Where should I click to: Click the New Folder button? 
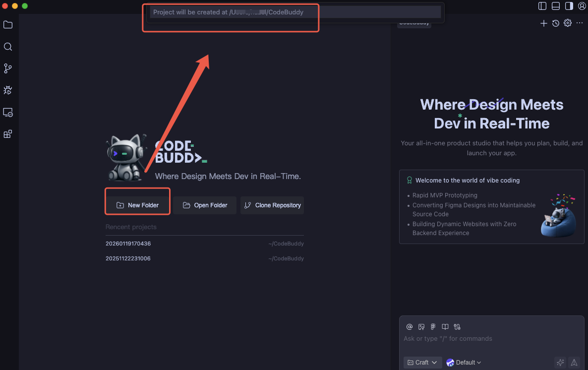(138, 205)
